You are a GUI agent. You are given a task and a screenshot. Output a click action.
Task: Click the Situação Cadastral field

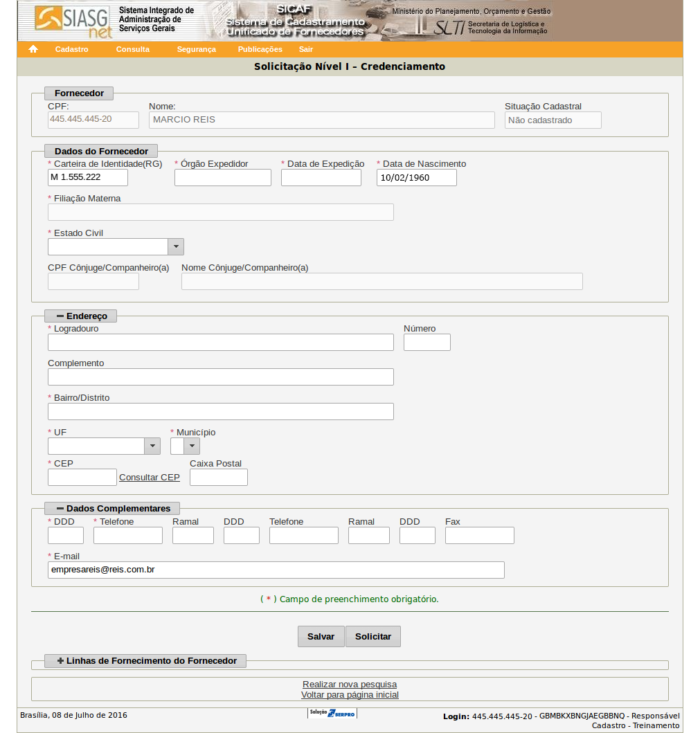553,120
